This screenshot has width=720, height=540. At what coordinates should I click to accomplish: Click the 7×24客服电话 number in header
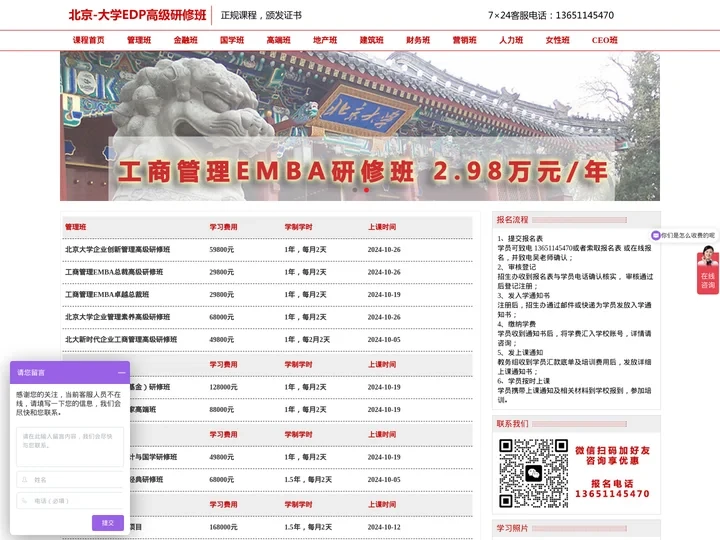pyautogui.click(x=551, y=15)
